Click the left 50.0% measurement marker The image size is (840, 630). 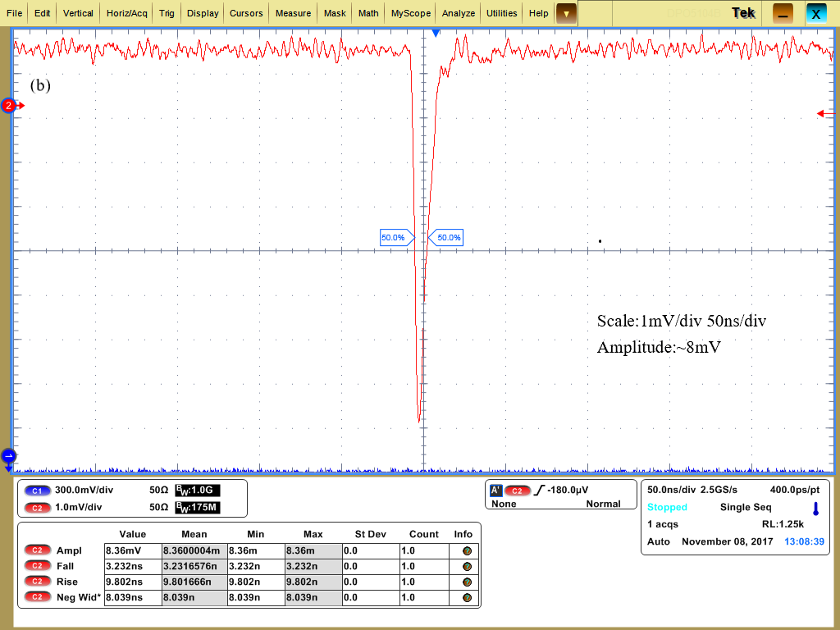click(397, 237)
